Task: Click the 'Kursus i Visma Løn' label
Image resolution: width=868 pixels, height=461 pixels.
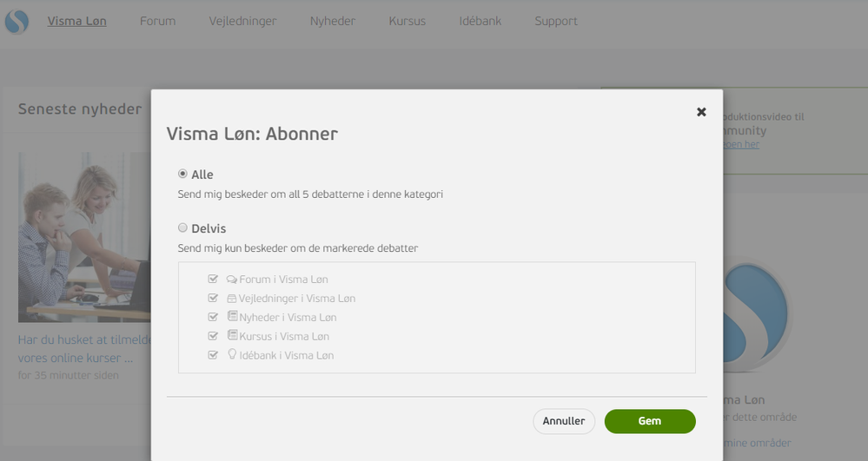Action: point(284,337)
